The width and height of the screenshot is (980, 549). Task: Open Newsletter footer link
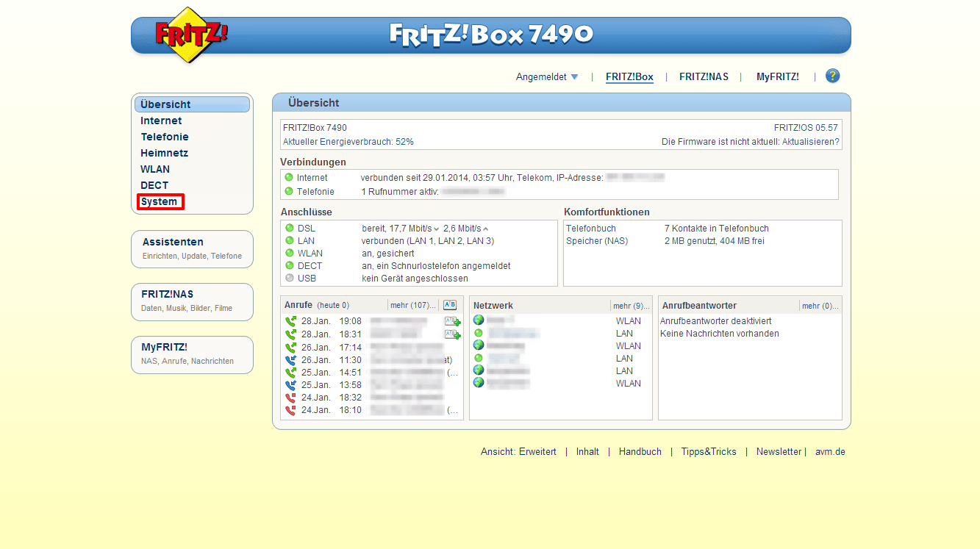click(x=779, y=452)
